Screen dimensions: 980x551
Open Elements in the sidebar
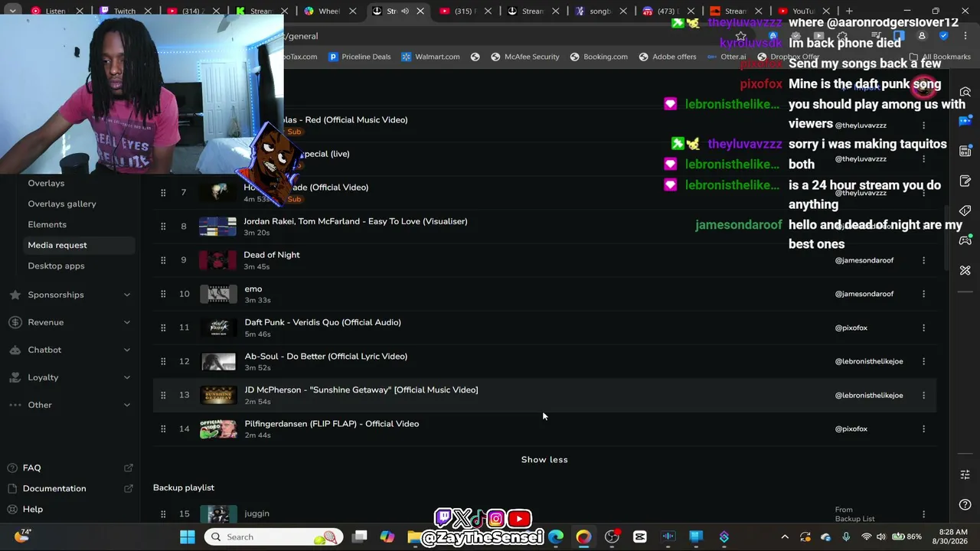click(47, 224)
